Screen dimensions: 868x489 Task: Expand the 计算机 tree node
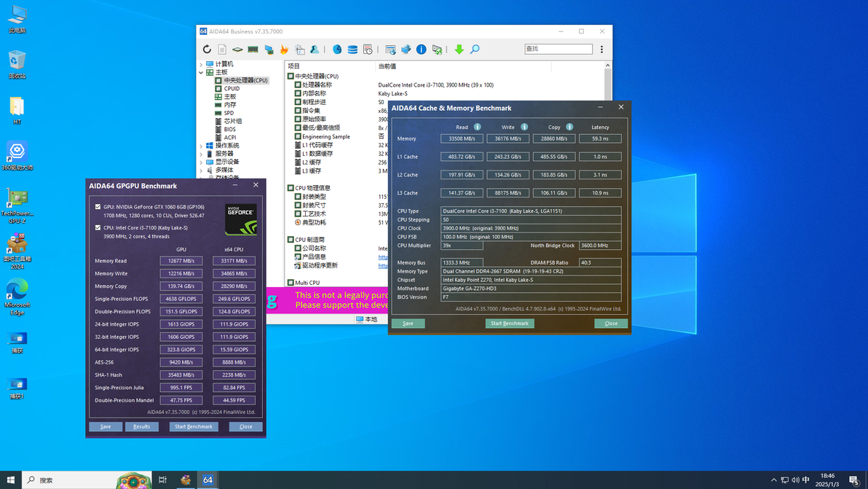point(202,64)
